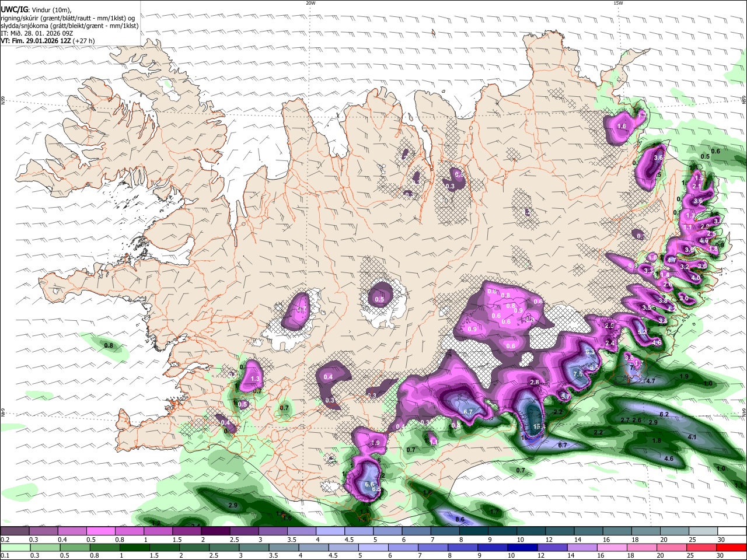The height and width of the screenshot is (560, 747).
Task: Click the "6.6" value on the south coast
Action: tap(369, 484)
